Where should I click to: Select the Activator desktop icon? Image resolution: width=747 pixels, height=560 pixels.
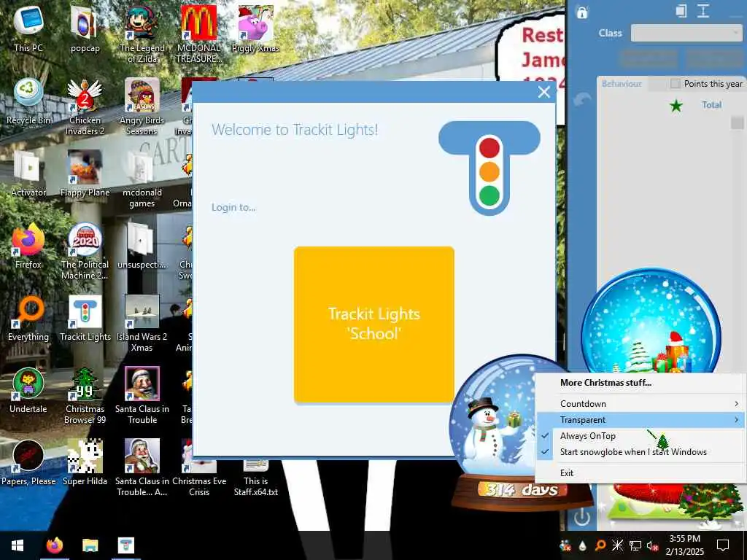28,174
